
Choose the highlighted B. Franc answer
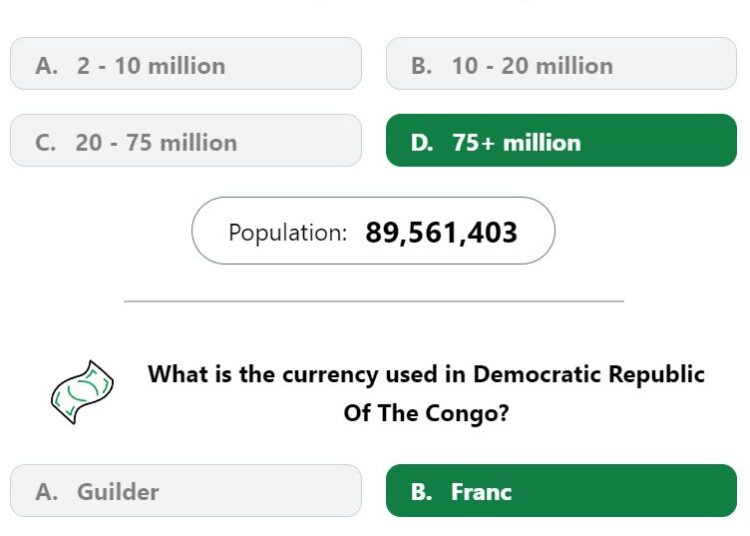[x=561, y=491]
